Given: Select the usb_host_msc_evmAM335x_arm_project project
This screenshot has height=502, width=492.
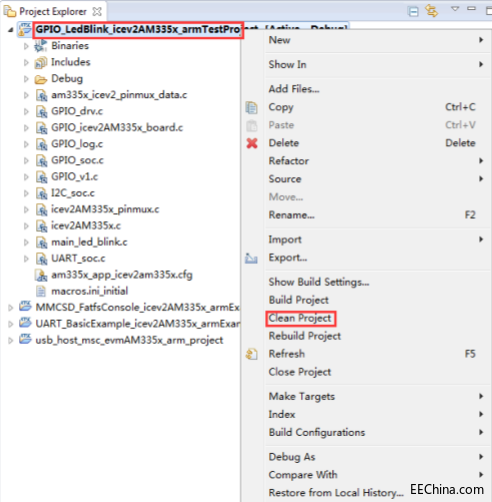Looking at the screenshot, I should point(129,340).
